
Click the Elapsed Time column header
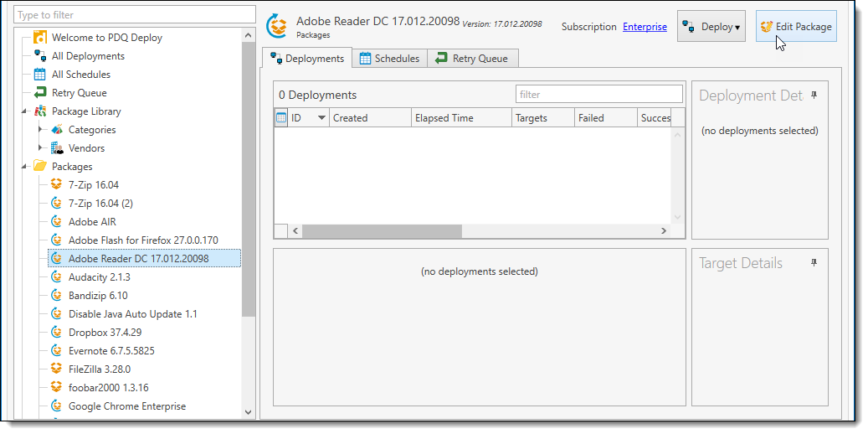(462, 117)
